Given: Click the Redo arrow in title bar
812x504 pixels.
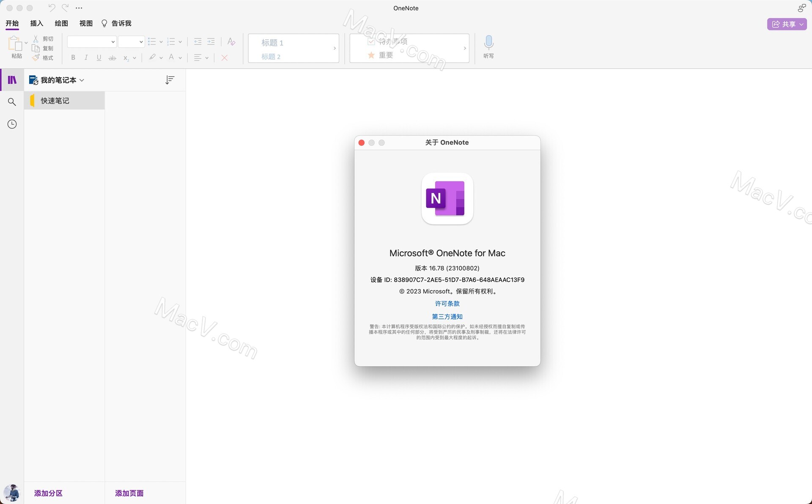Looking at the screenshot, I should click(65, 8).
